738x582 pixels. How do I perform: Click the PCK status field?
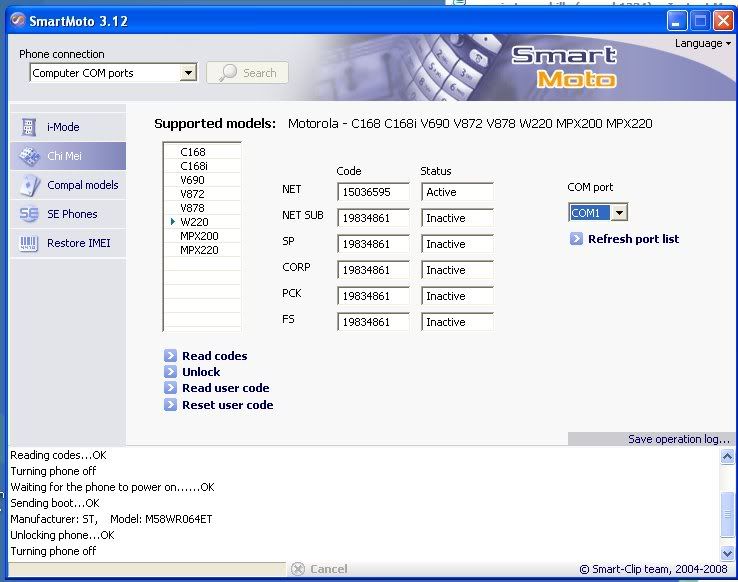457,296
